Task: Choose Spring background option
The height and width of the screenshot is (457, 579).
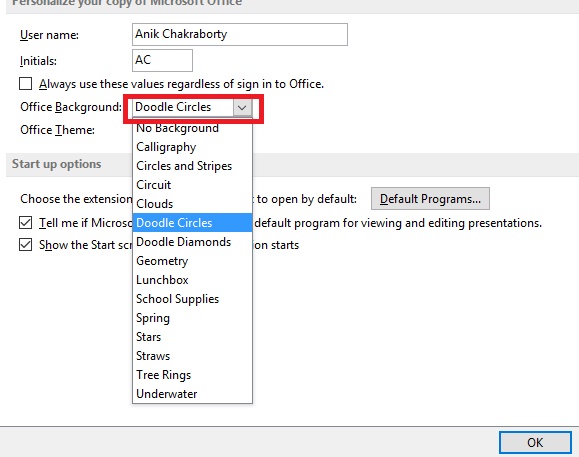Action: pyautogui.click(x=192, y=318)
